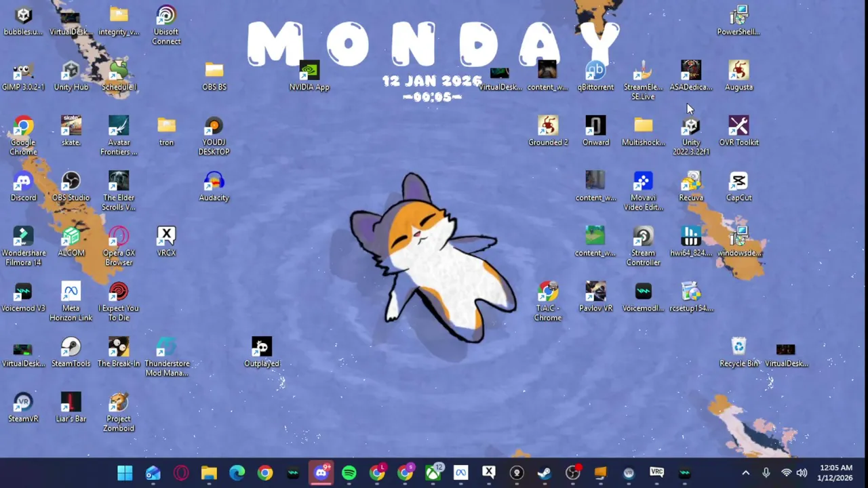Switch to Spotify in the taskbar

pos(349,472)
